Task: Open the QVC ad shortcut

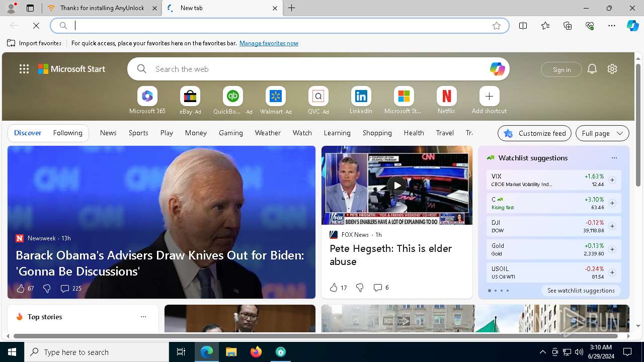Action: coord(318,101)
